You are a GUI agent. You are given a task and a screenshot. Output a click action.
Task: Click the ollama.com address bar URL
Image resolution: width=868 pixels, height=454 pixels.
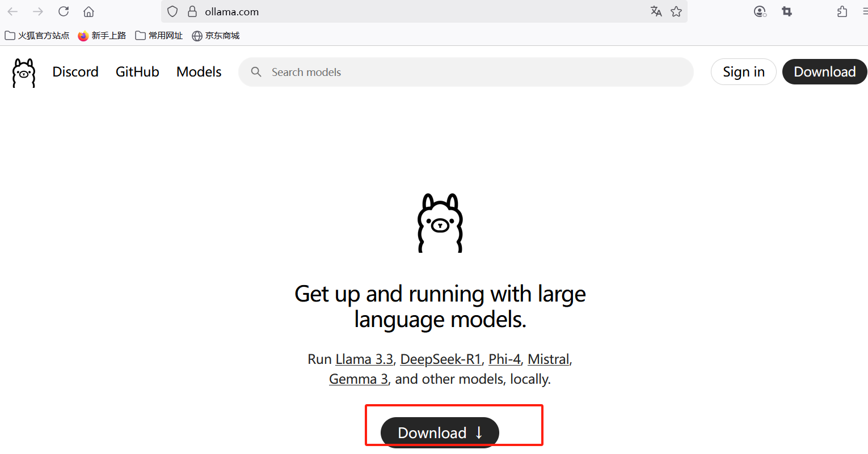tap(232, 11)
